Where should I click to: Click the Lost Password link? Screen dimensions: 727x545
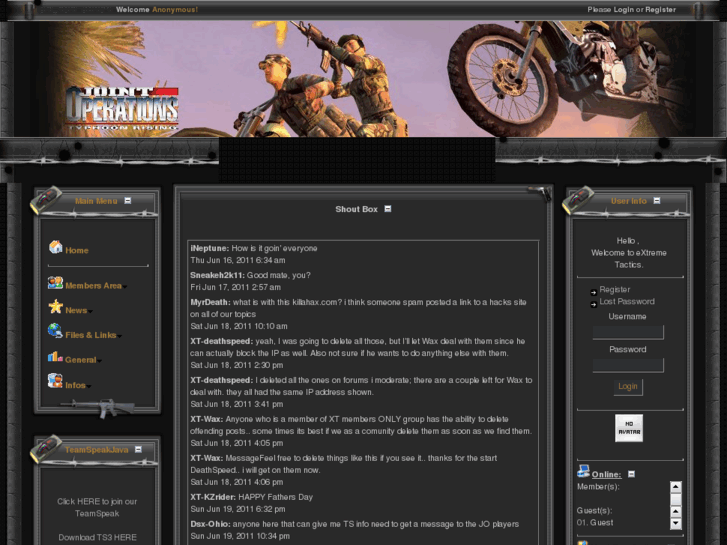[x=627, y=301]
